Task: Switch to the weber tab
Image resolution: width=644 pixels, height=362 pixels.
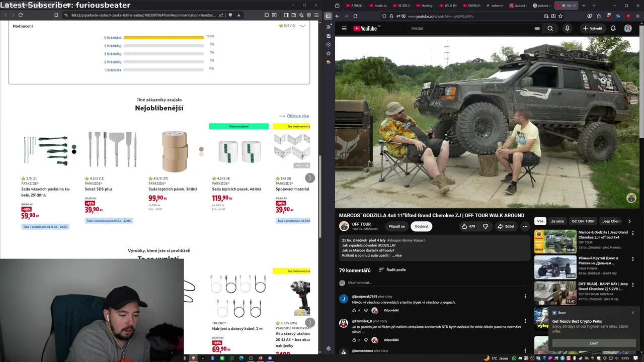Action: click(495, 6)
